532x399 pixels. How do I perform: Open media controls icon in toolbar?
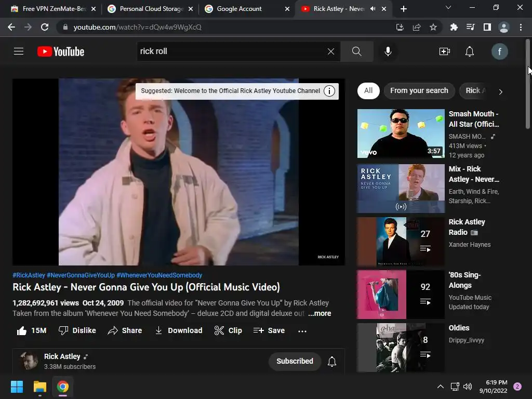(x=470, y=27)
